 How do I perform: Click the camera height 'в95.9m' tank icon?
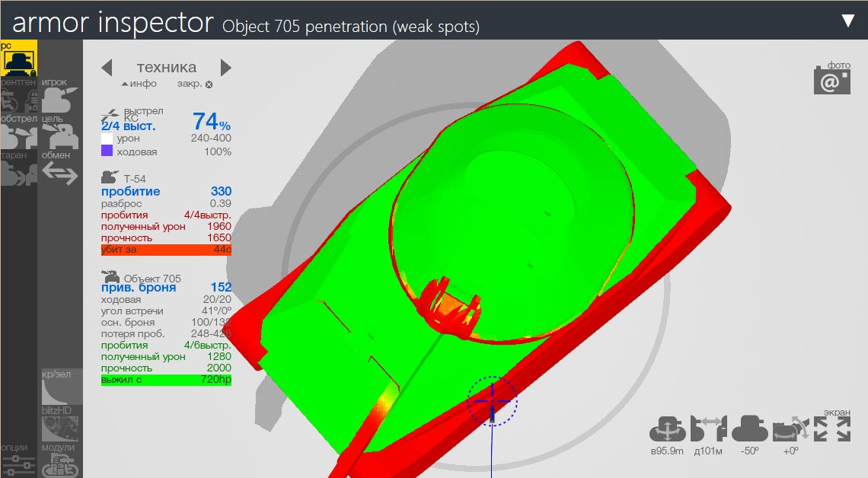tap(667, 430)
